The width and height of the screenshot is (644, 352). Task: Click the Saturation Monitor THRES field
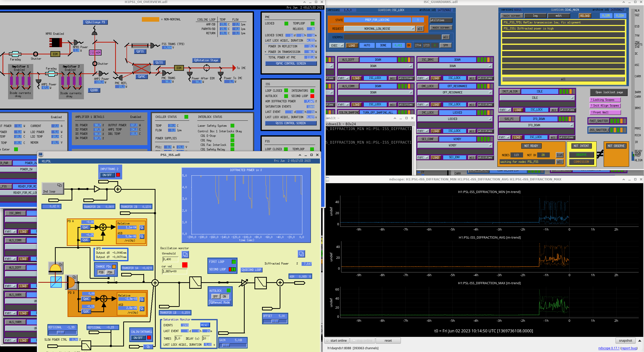pyautogui.click(x=178, y=338)
